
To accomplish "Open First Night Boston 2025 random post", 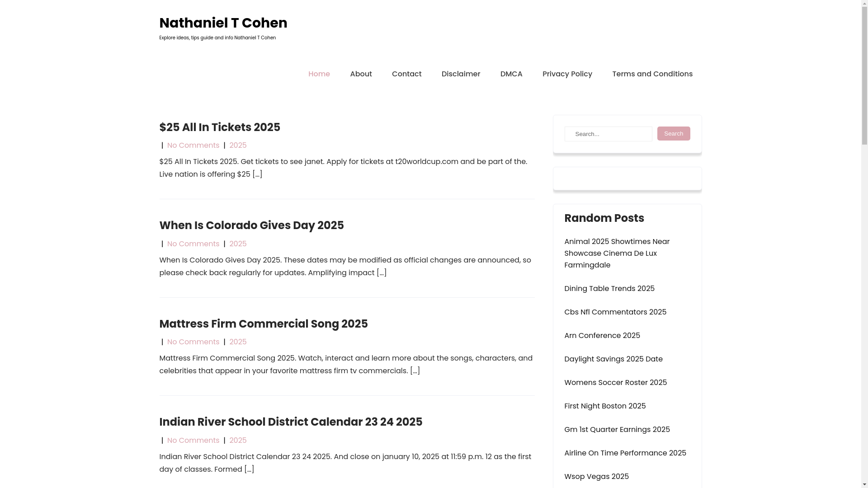I will click(x=605, y=406).
